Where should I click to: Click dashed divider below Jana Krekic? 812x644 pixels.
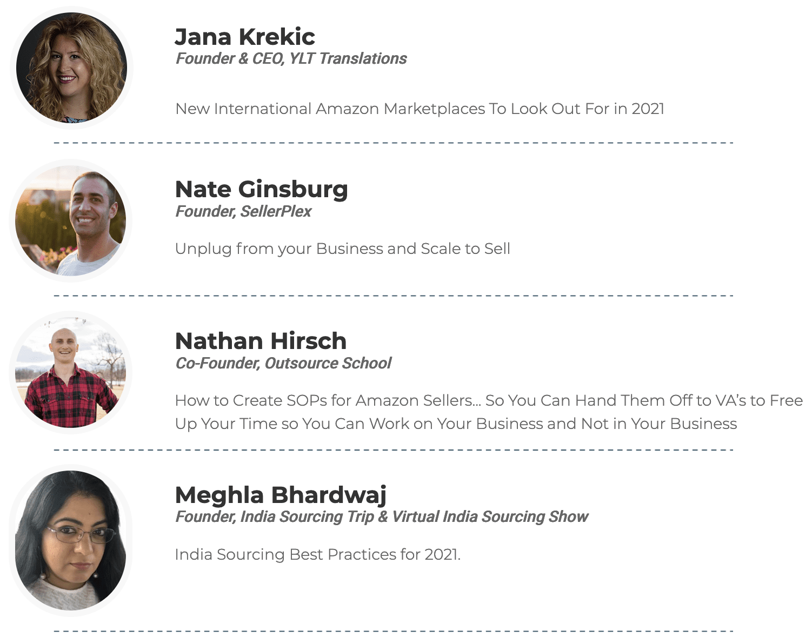394,143
